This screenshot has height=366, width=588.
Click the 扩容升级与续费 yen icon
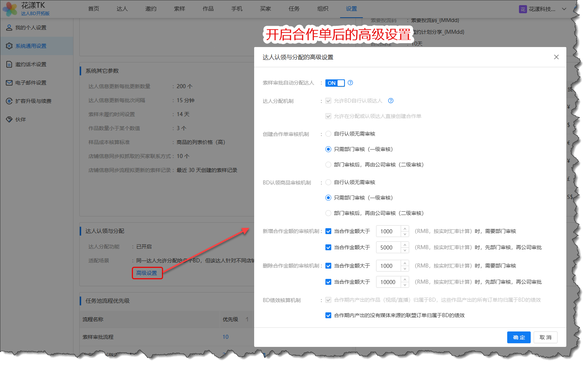pyautogui.click(x=9, y=101)
